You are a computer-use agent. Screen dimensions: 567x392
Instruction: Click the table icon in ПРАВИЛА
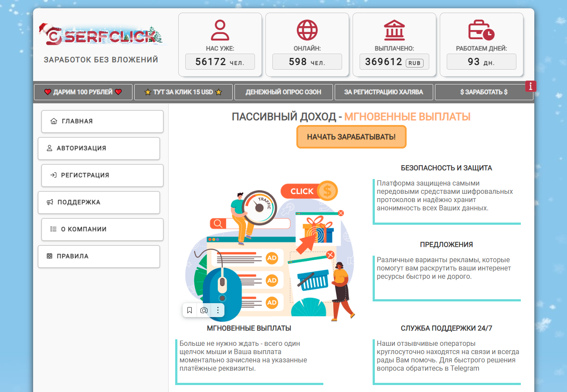point(50,256)
